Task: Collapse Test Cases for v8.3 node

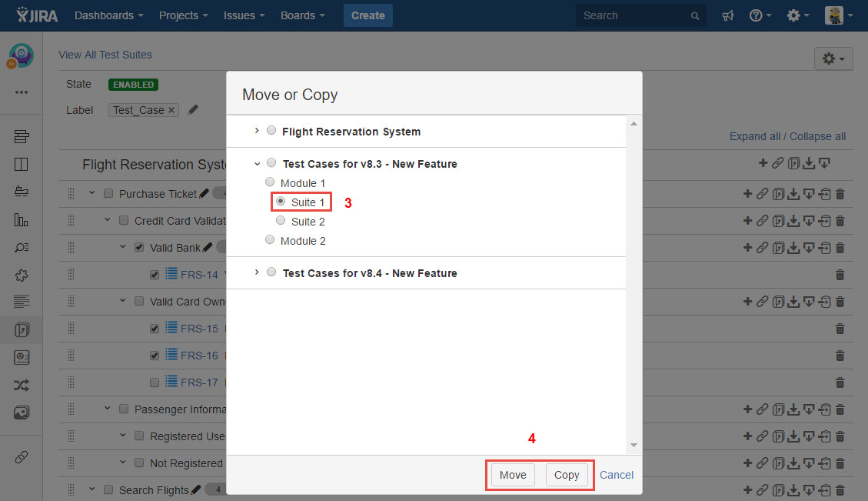Action: click(x=257, y=163)
